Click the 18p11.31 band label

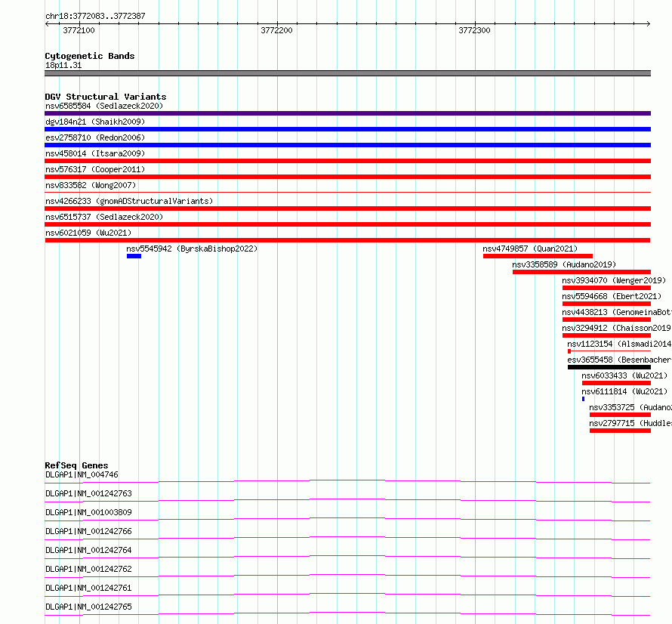[63, 65]
